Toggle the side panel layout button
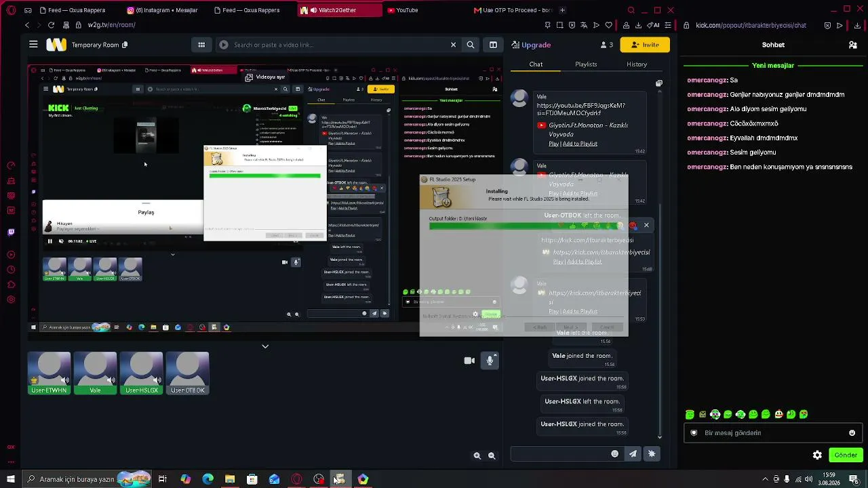This screenshot has width=868, height=488. (x=493, y=45)
